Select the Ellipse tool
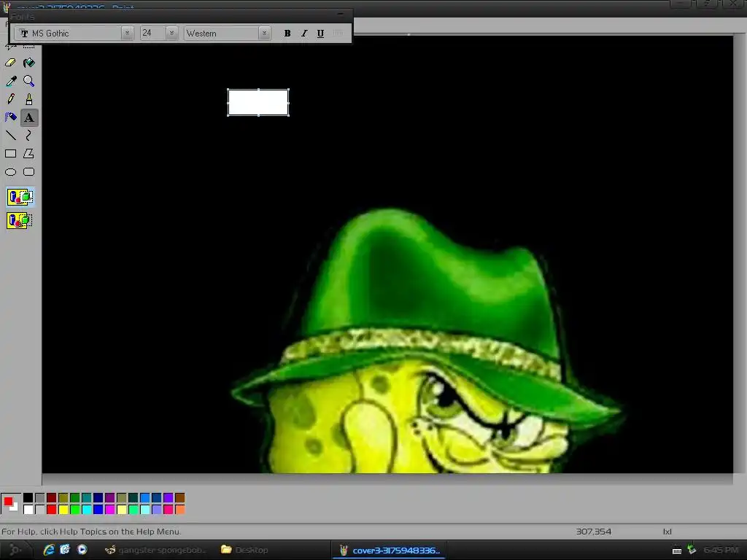Image resolution: width=747 pixels, height=560 pixels. [10, 172]
